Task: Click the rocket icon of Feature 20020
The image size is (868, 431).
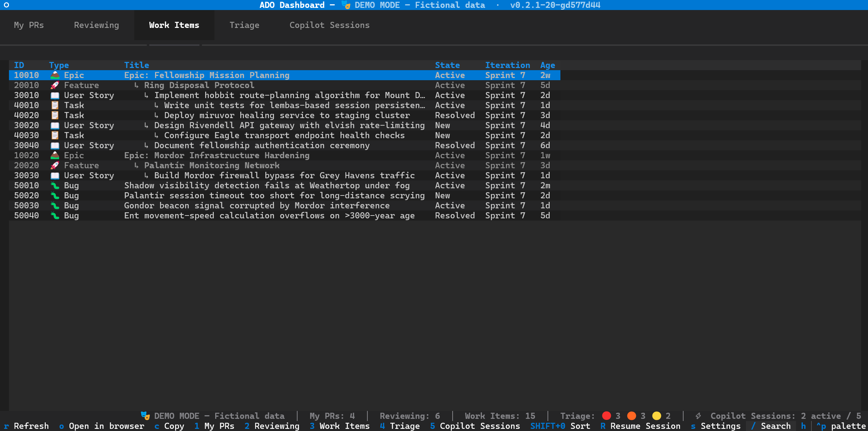Action: tap(55, 165)
